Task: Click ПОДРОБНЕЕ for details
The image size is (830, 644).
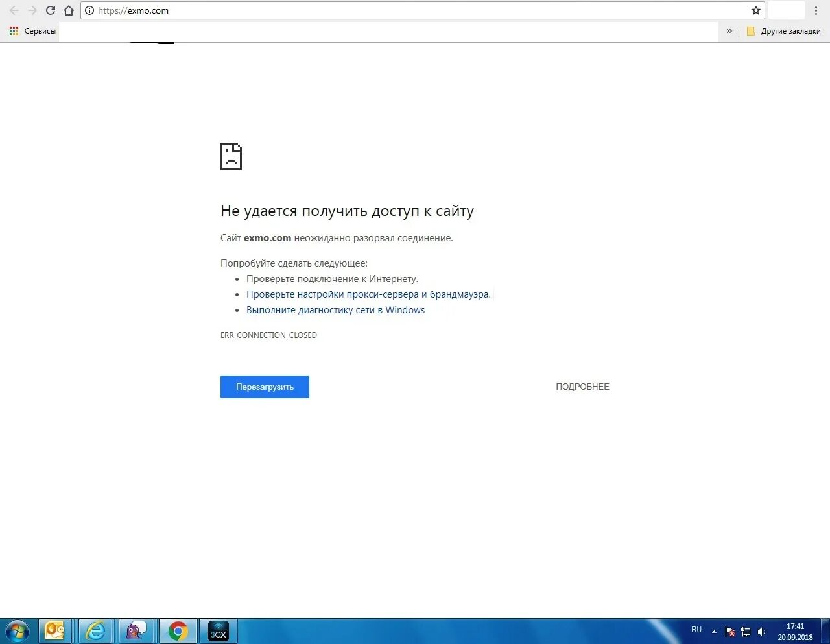Action: click(582, 387)
